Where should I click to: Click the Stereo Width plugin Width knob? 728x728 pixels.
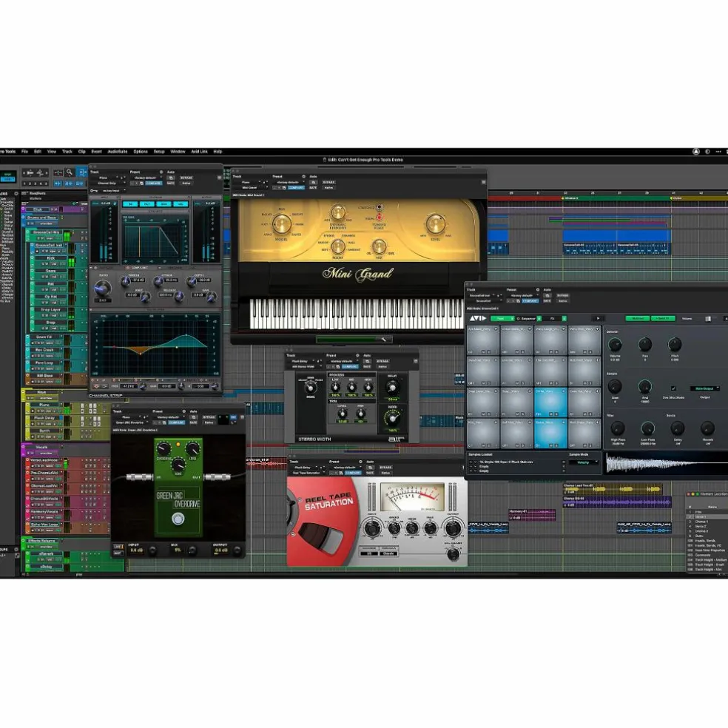393,418
